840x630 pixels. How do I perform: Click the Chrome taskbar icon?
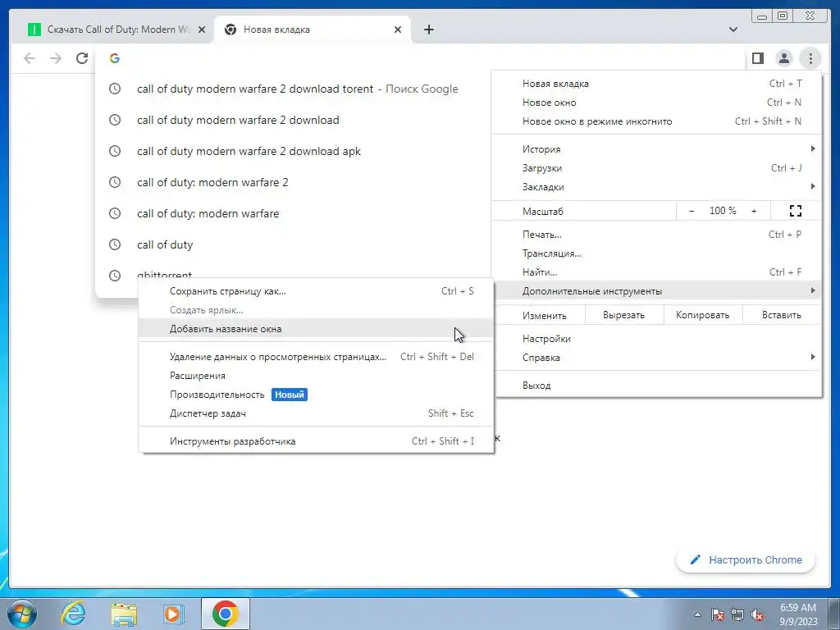[x=225, y=614]
